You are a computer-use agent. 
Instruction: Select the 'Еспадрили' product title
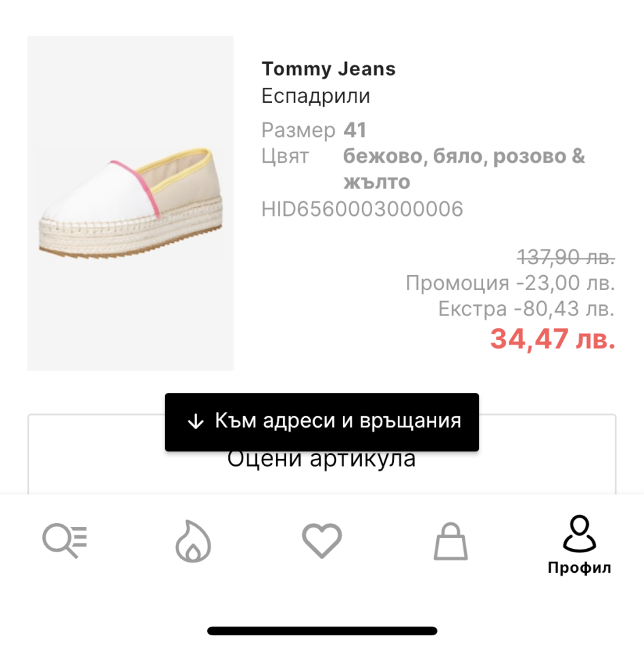[x=316, y=96]
